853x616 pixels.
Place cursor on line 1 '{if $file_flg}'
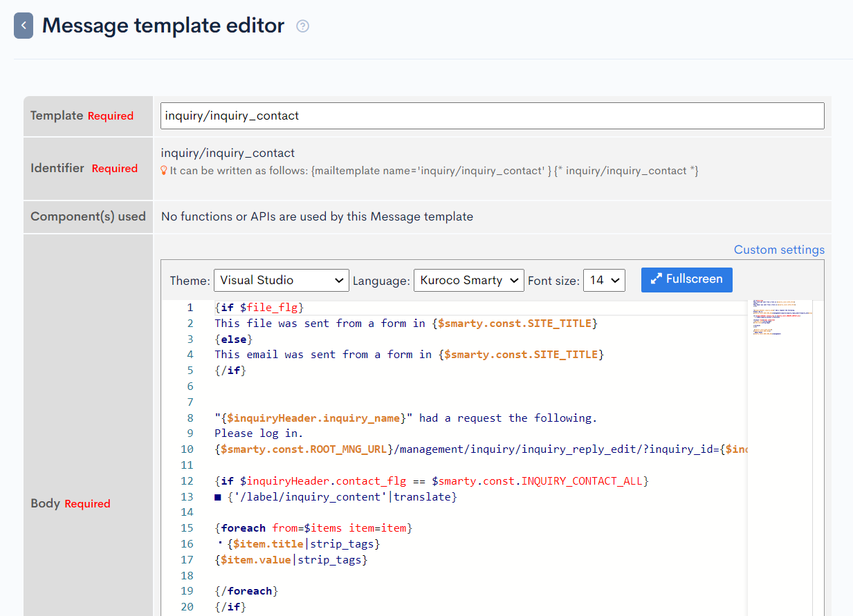[x=259, y=307]
